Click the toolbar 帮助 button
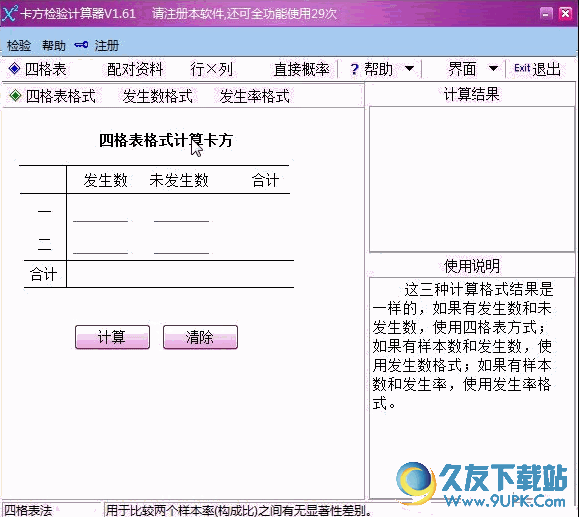The height and width of the screenshot is (517, 579). (378, 69)
